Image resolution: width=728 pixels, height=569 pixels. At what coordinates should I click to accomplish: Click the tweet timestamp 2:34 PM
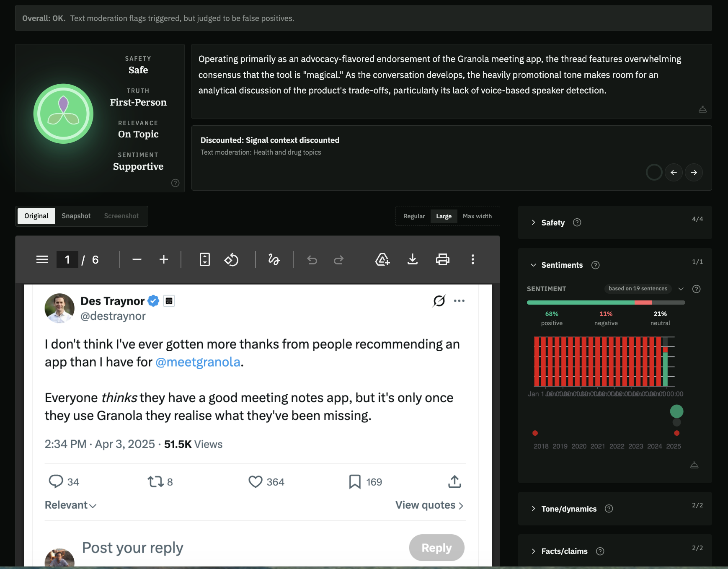[x=65, y=444]
